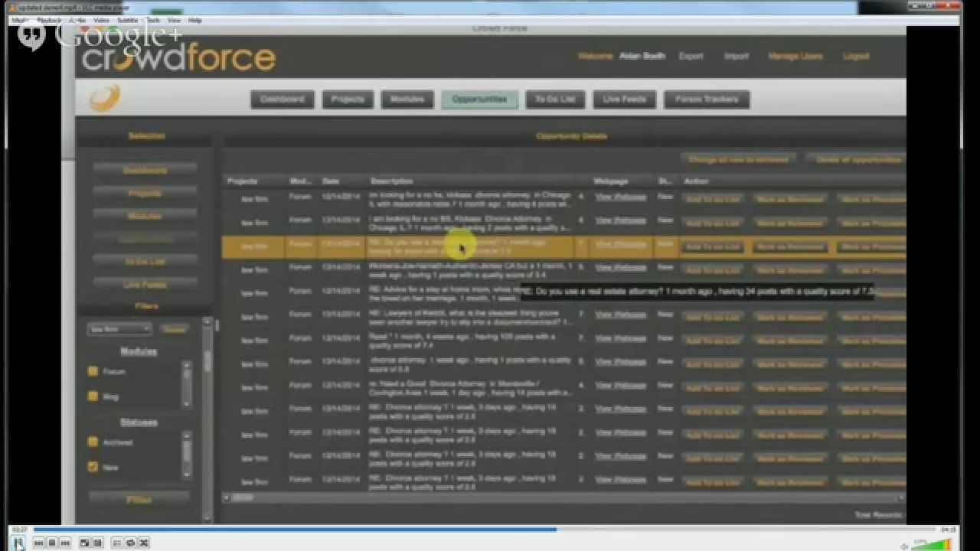Open the VLC Help menu

click(x=194, y=20)
